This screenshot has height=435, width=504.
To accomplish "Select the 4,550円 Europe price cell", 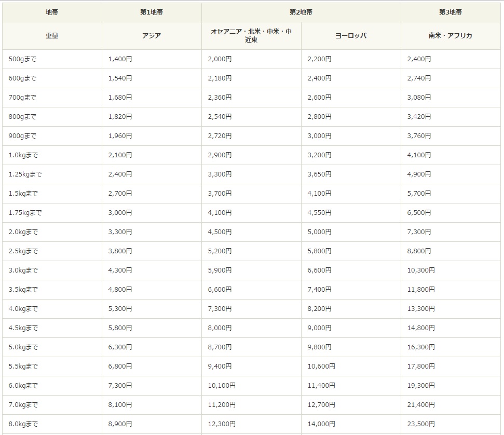I will pos(351,213).
